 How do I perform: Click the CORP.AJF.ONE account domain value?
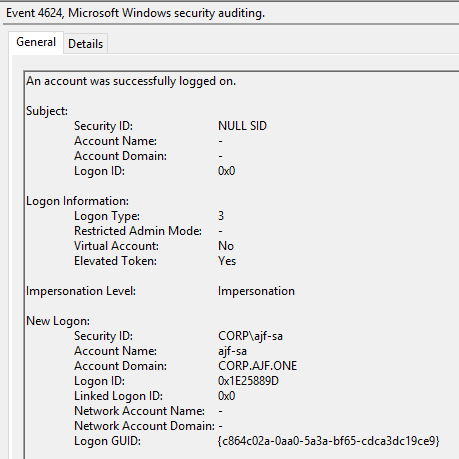[257, 366]
